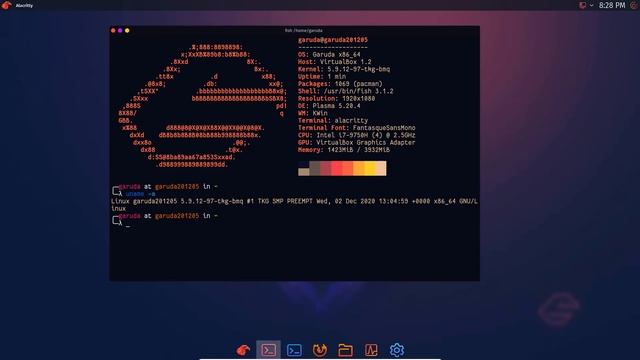Image resolution: width=640 pixels, height=360 pixels.
Task: Click the 'DE: Plasma 5.20.4' line
Action: click(329, 106)
